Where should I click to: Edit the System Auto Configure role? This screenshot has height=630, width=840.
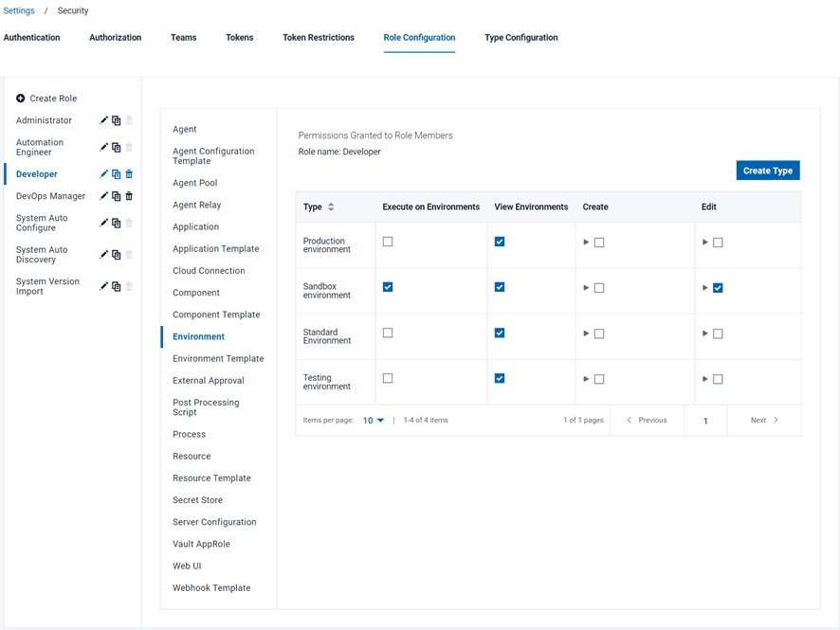(x=104, y=224)
